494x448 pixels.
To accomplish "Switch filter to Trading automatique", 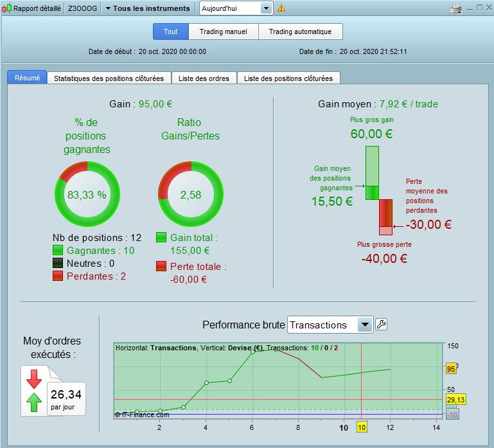I will (x=300, y=31).
